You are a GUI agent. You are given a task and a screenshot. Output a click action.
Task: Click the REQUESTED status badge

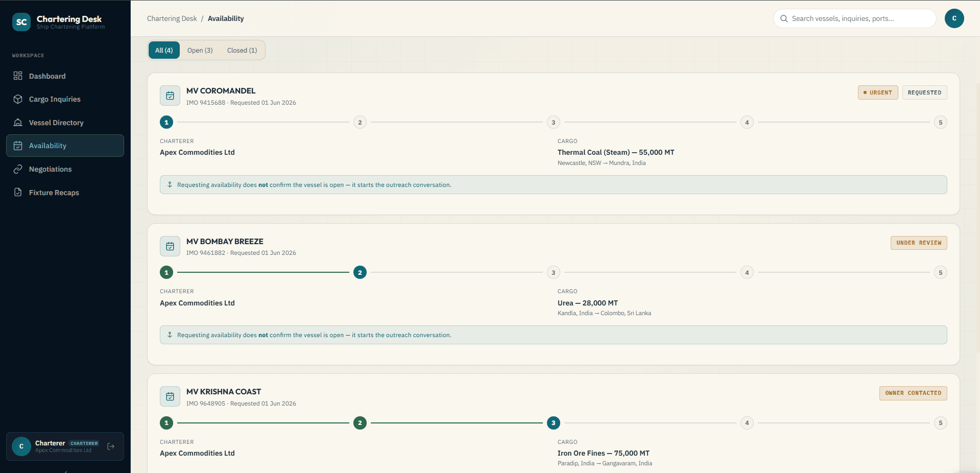(924, 92)
